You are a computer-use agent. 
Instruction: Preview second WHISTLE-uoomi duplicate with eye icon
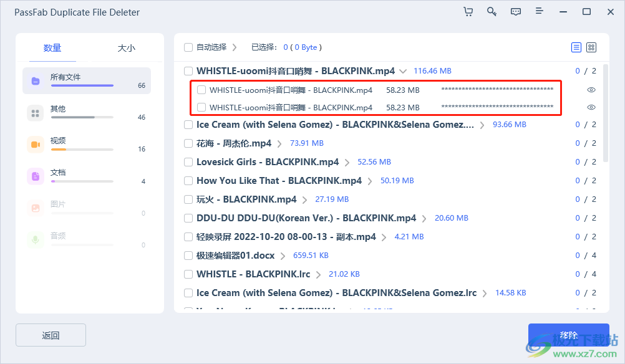pyautogui.click(x=591, y=107)
